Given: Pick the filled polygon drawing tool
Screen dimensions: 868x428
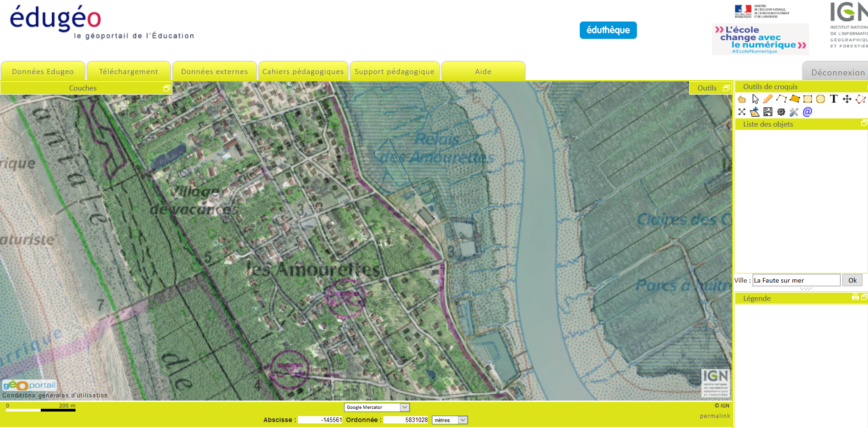Looking at the screenshot, I should (794, 99).
